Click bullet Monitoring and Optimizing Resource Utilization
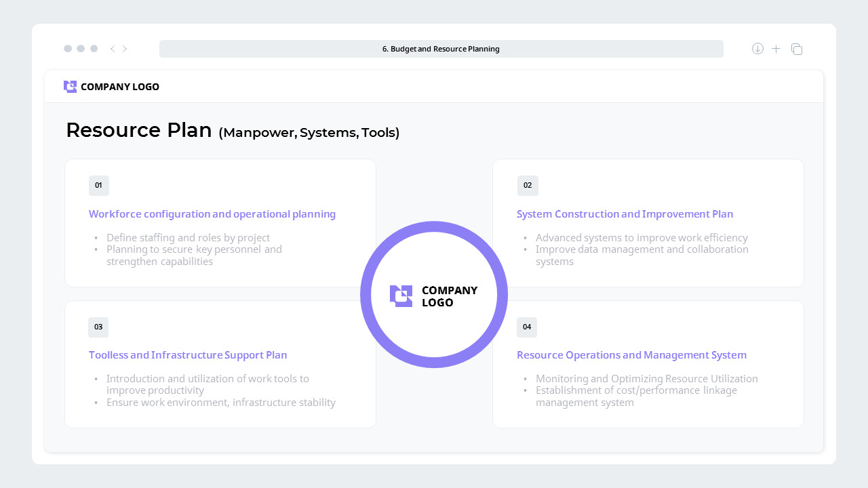868x488 pixels. tap(647, 379)
